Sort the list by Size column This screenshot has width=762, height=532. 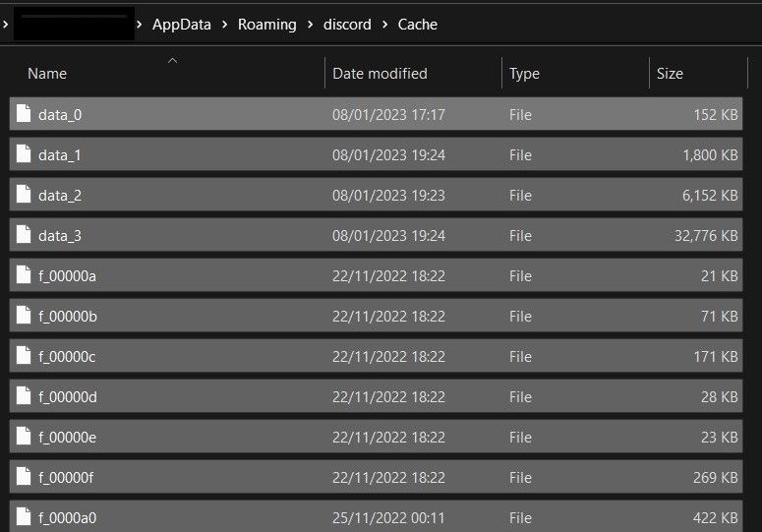pos(670,74)
